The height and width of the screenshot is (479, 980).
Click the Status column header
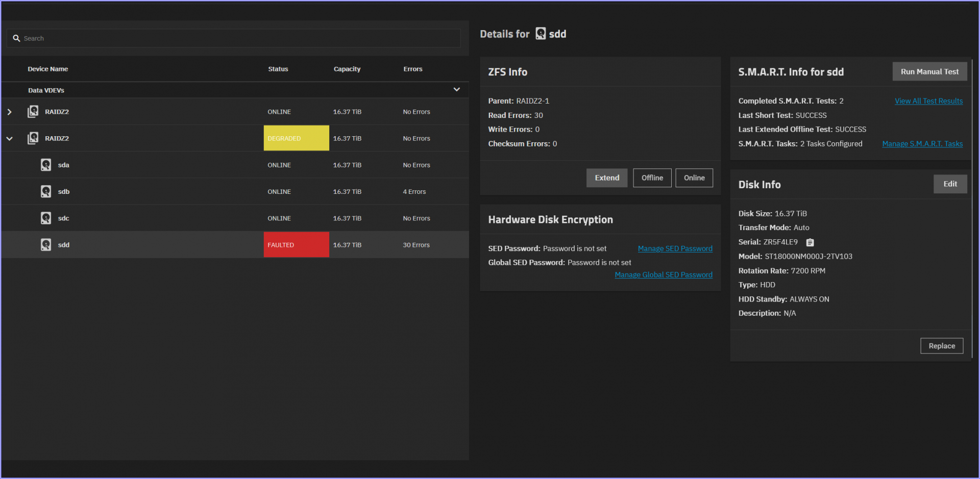[x=278, y=69]
